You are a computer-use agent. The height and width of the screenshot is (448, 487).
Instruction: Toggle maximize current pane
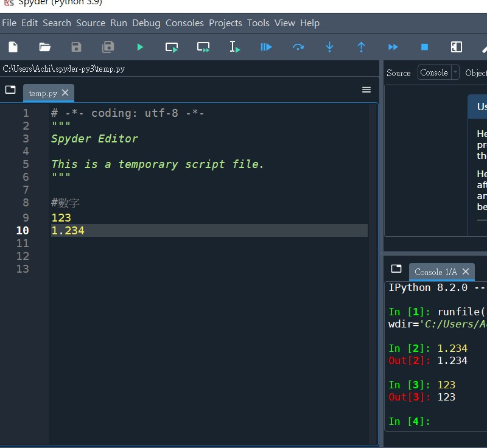pos(457,47)
